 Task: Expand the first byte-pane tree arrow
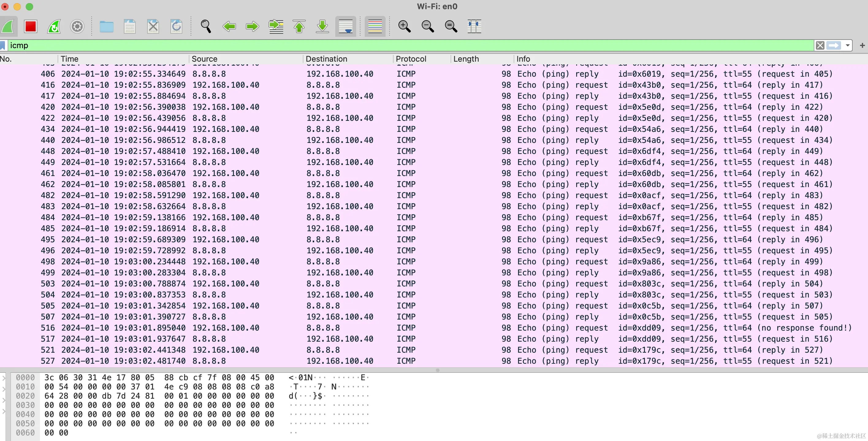(4, 378)
